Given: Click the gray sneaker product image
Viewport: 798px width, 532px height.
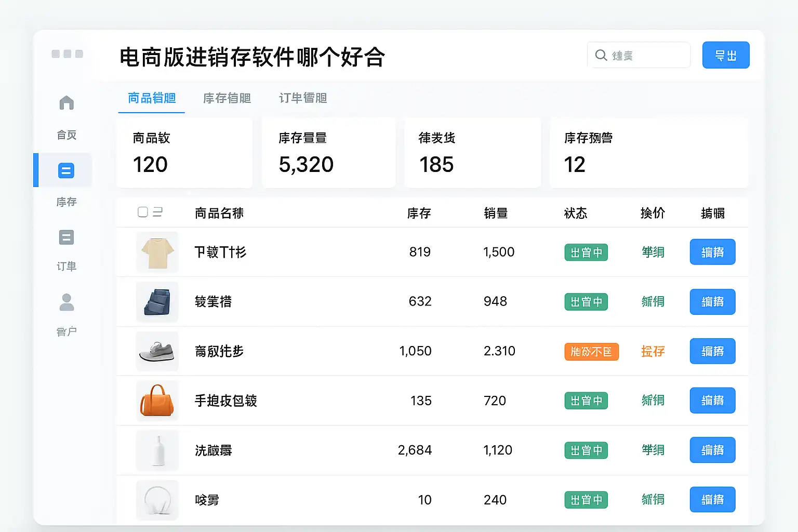Looking at the screenshot, I should point(157,351).
